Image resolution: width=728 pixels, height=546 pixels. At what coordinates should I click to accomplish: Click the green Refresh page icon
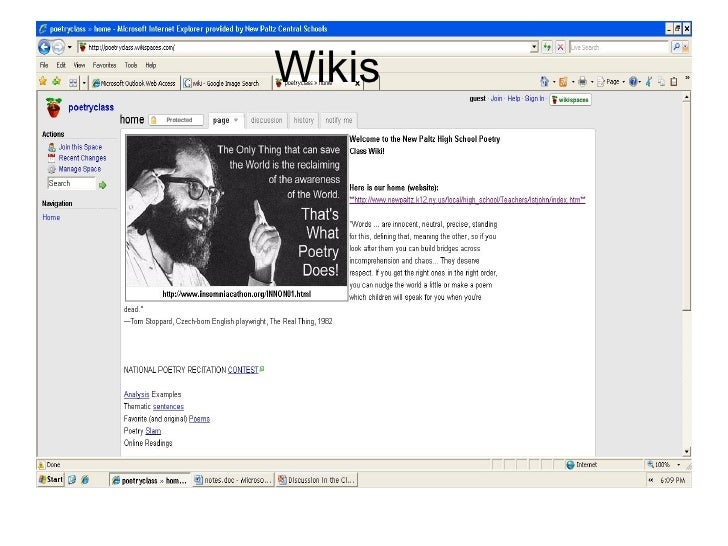point(547,47)
